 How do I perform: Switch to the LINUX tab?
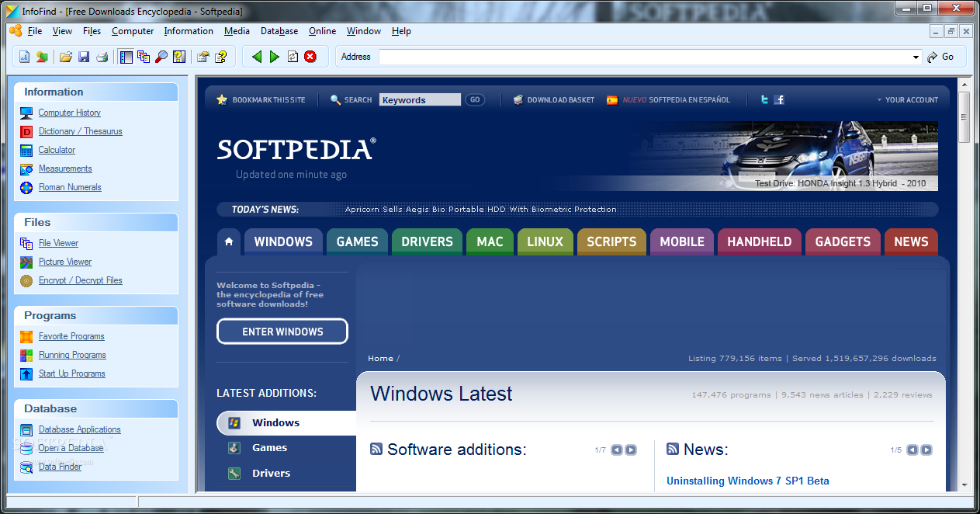tap(545, 241)
